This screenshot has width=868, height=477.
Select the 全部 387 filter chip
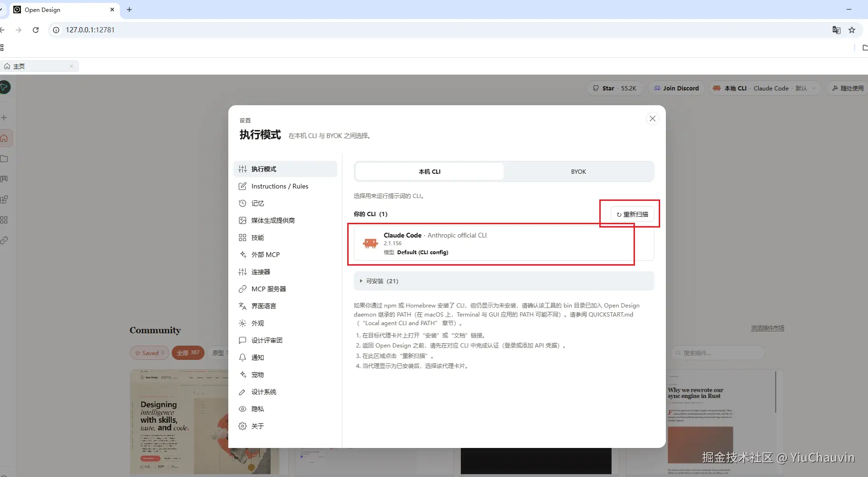[188, 353]
